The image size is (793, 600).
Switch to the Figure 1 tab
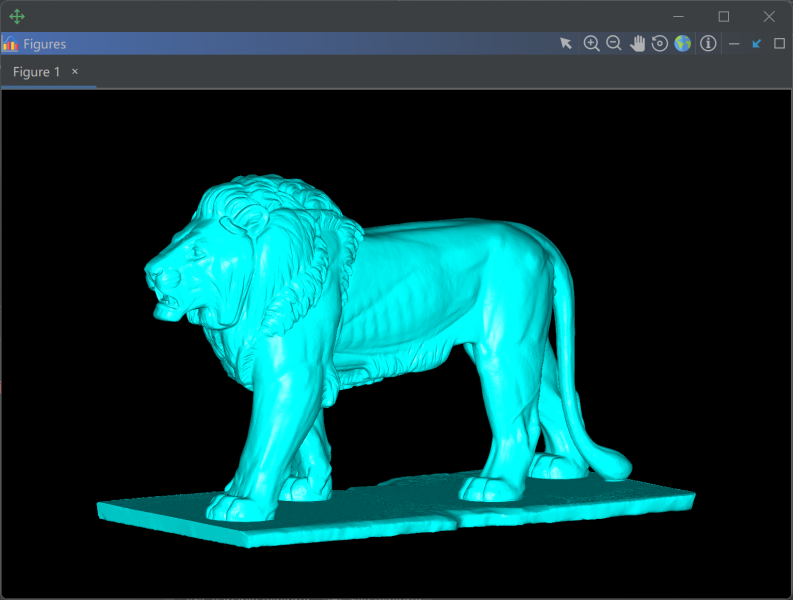[x=36, y=72]
